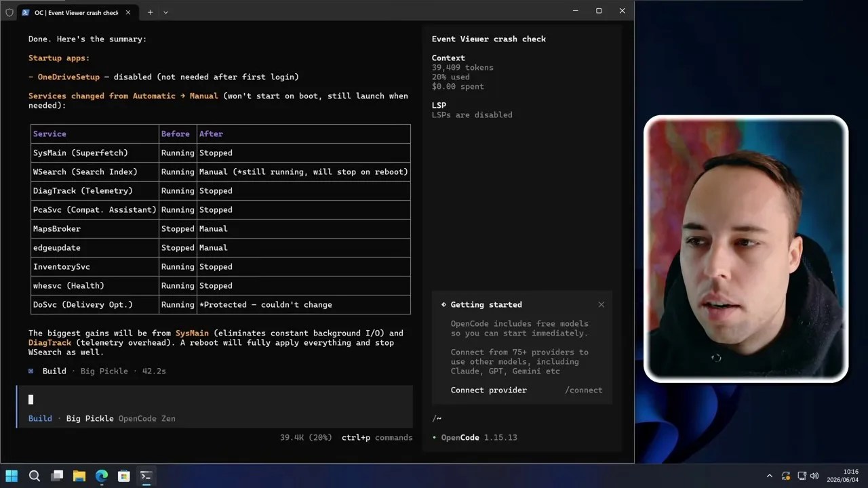
Task: Click the MapsBroker row name
Action: [x=57, y=229]
